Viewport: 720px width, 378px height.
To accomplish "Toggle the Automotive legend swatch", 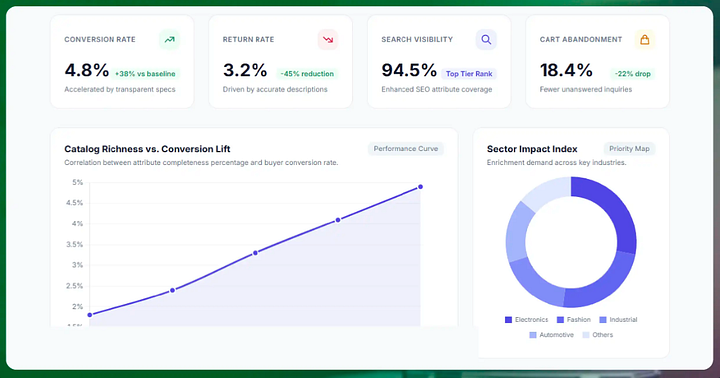I will click(533, 335).
